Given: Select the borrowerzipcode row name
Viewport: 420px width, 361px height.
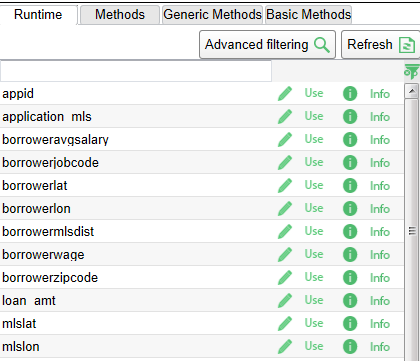Looking at the screenshot, I should pos(50,278).
